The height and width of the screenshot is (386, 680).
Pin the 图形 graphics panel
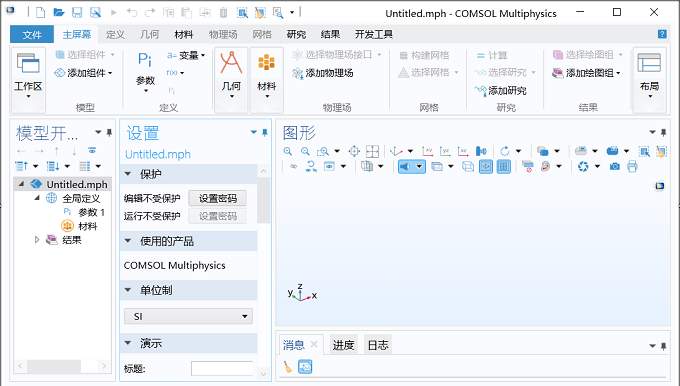coord(663,132)
